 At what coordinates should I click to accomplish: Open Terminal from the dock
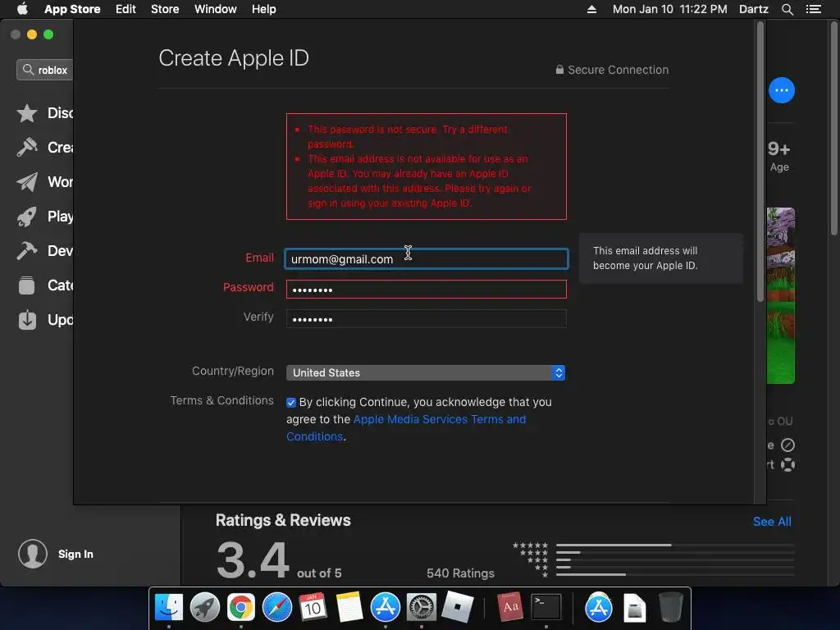[546, 608]
